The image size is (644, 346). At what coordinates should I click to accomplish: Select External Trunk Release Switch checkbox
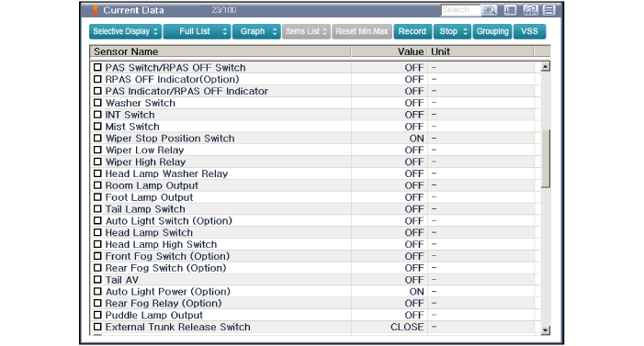pos(97,327)
